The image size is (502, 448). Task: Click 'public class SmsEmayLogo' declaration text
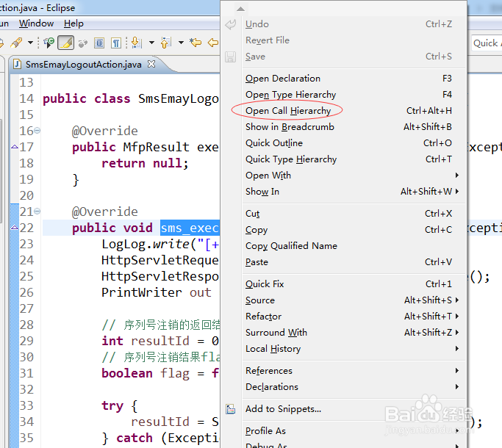point(131,99)
